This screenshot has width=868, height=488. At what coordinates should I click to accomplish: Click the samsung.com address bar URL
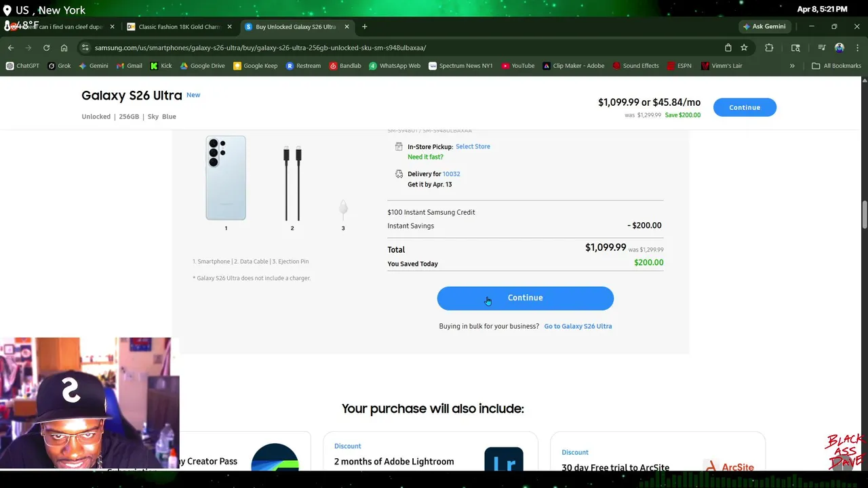260,47
